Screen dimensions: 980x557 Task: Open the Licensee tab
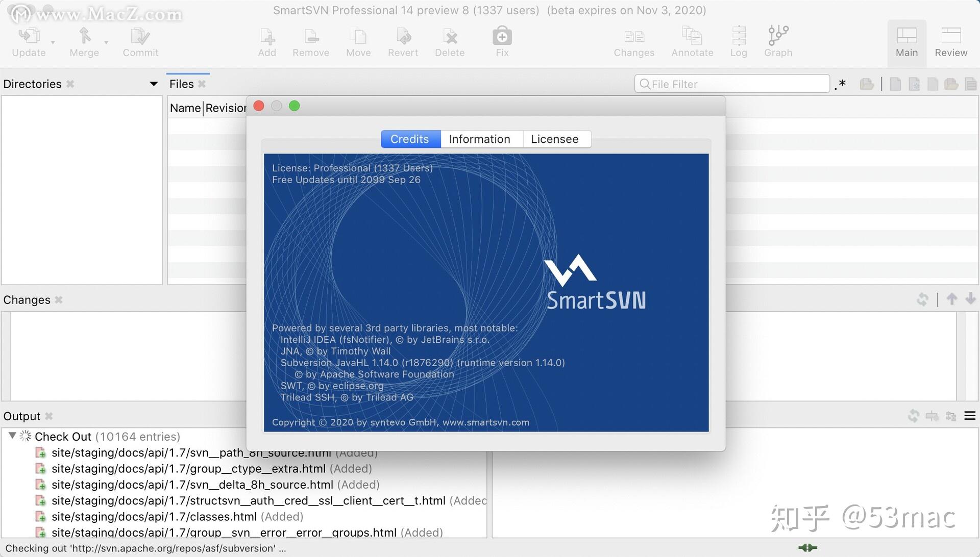555,139
